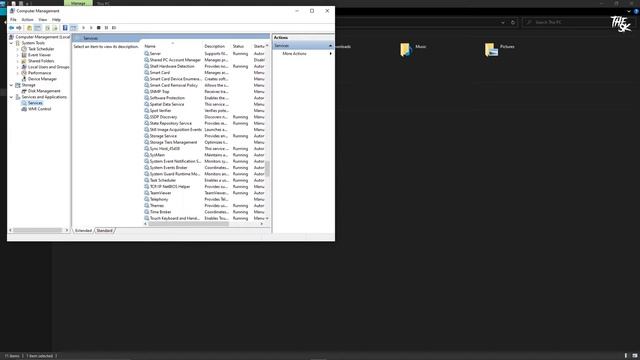Click the Device Manager icon in tree
The image size is (640, 360).
tap(24, 79)
